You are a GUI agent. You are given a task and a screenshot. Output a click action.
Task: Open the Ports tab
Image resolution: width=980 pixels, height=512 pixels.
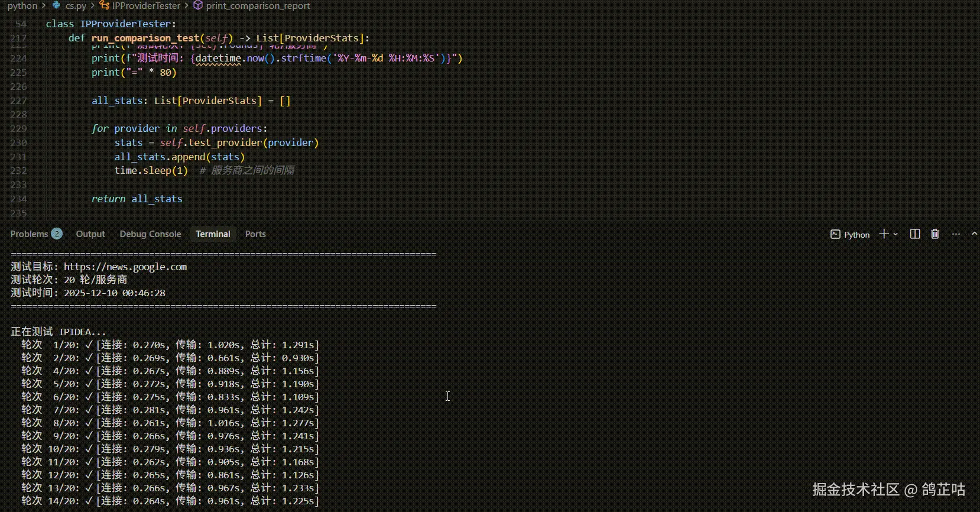[x=255, y=234]
